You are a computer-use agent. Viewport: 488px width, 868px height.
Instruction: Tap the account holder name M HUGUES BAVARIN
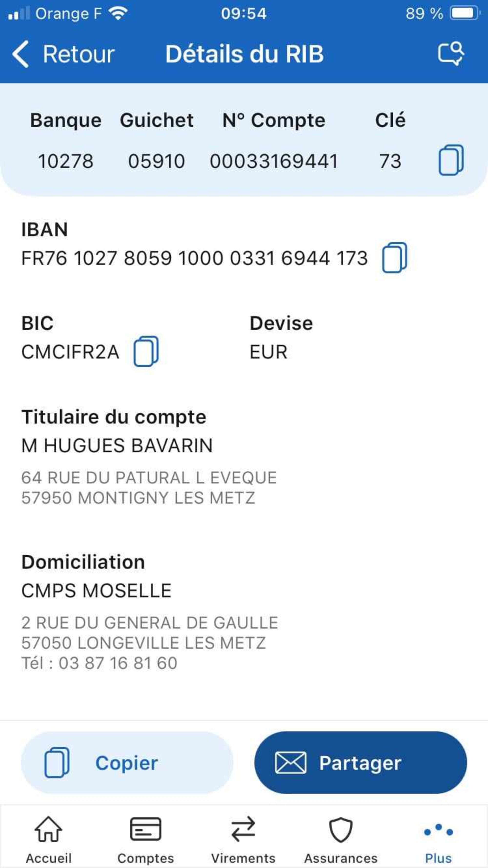(117, 445)
